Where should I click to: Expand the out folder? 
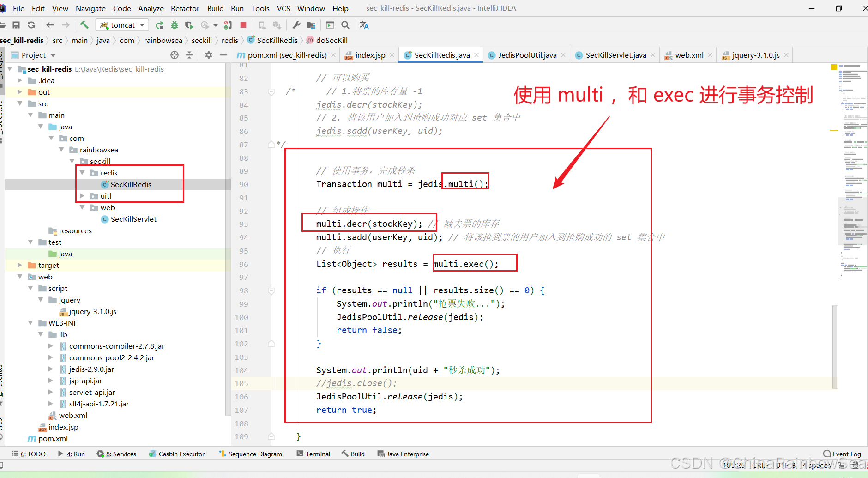pos(20,92)
